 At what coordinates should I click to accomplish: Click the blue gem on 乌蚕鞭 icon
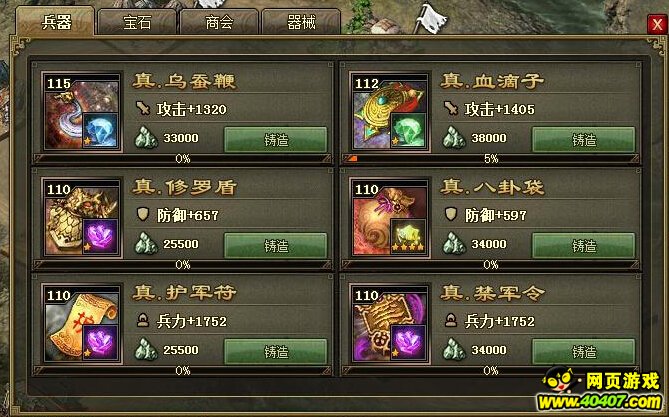click(100, 131)
